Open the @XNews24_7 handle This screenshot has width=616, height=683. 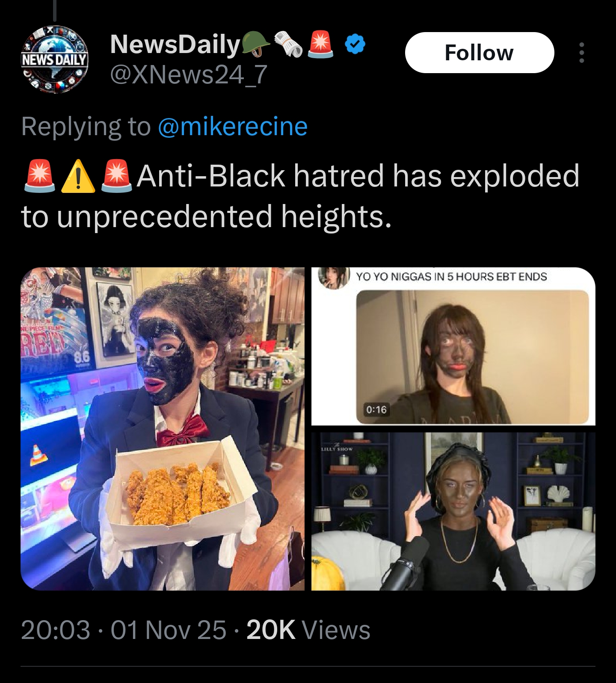189,74
